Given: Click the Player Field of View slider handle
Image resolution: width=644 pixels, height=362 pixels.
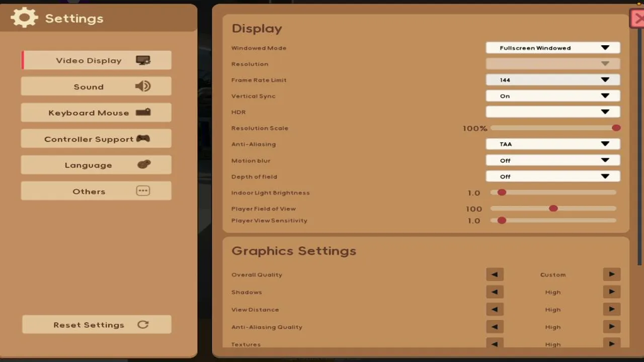Looking at the screenshot, I should pos(553,209).
